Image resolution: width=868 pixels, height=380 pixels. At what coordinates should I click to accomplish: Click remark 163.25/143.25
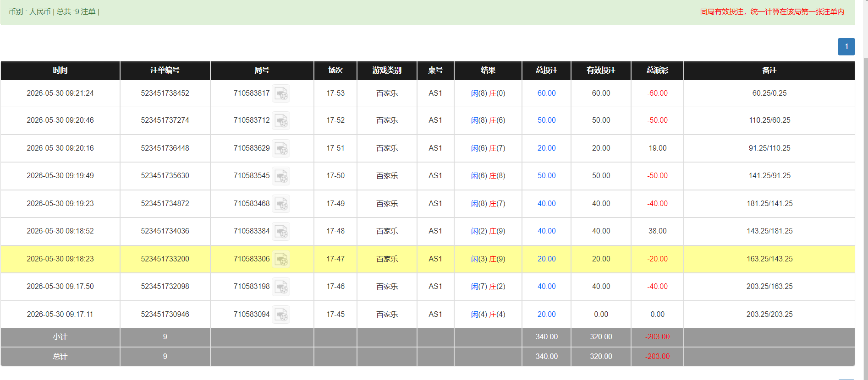click(769, 259)
